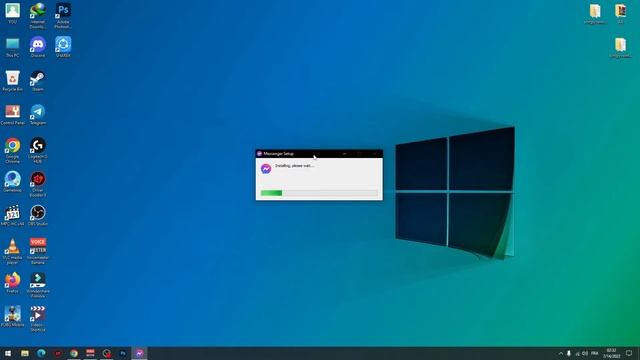Screen dimensions: 640x360
Task: Minimize the Messenger Setup window
Action: [344, 153]
